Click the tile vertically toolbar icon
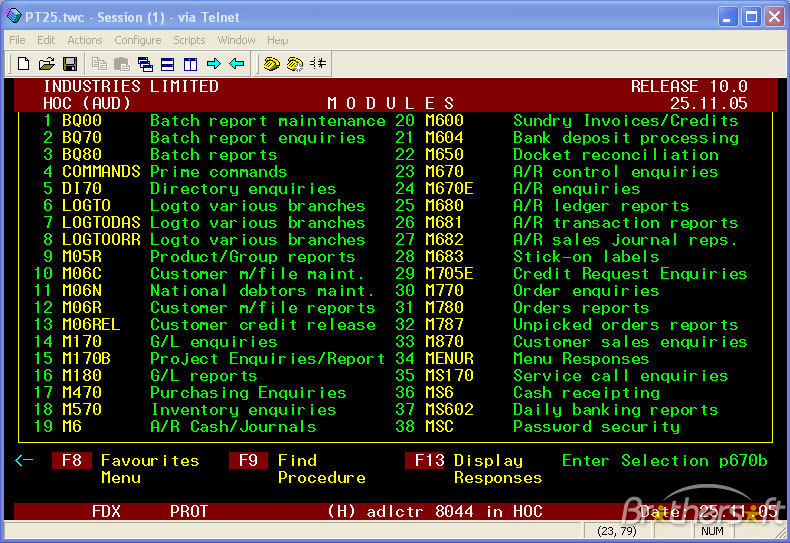Viewport: 790px width, 543px height. (190, 64)
